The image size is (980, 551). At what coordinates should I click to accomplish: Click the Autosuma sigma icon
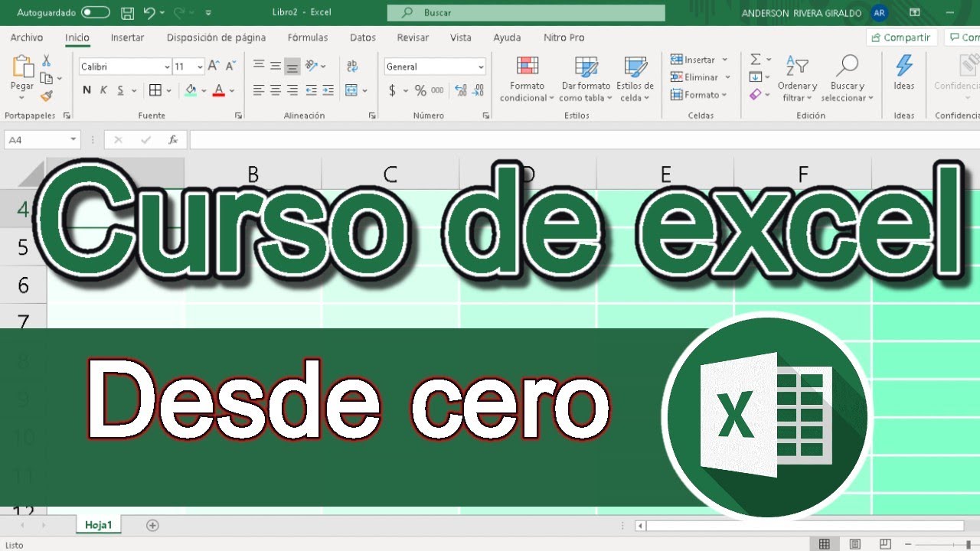tap(756, 60)
